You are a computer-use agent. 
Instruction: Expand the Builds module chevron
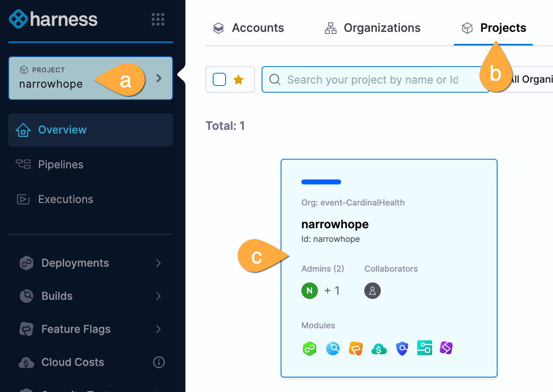pyautogui.click(x=159, y=296)
